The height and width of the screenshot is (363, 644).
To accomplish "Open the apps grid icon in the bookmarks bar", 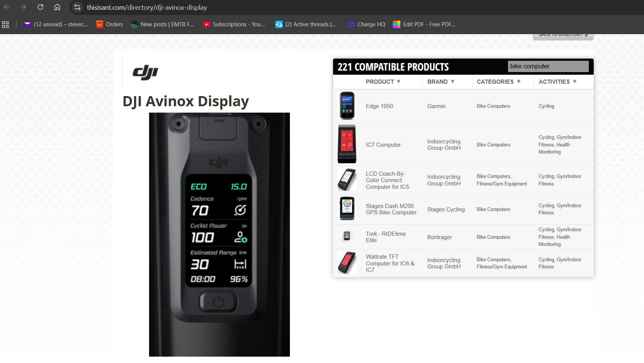I will pyautogui.click(x=6, y=24).
